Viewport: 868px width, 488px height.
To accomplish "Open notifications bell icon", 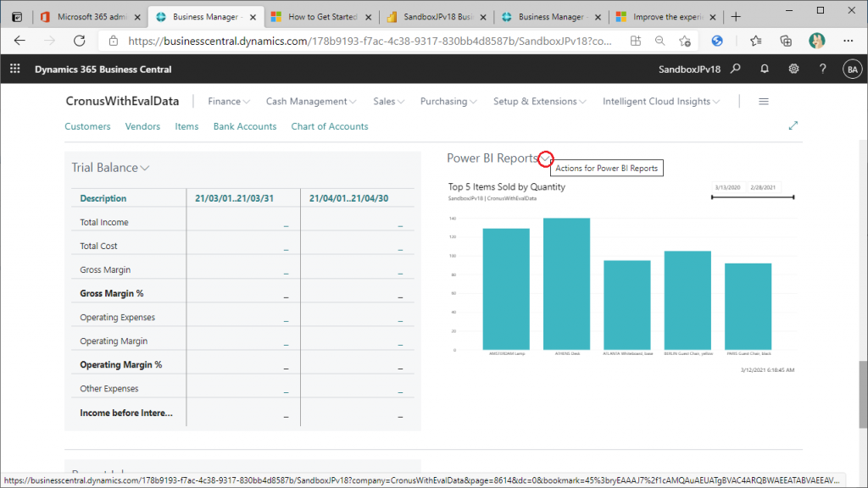I will [x=765, y=69].
